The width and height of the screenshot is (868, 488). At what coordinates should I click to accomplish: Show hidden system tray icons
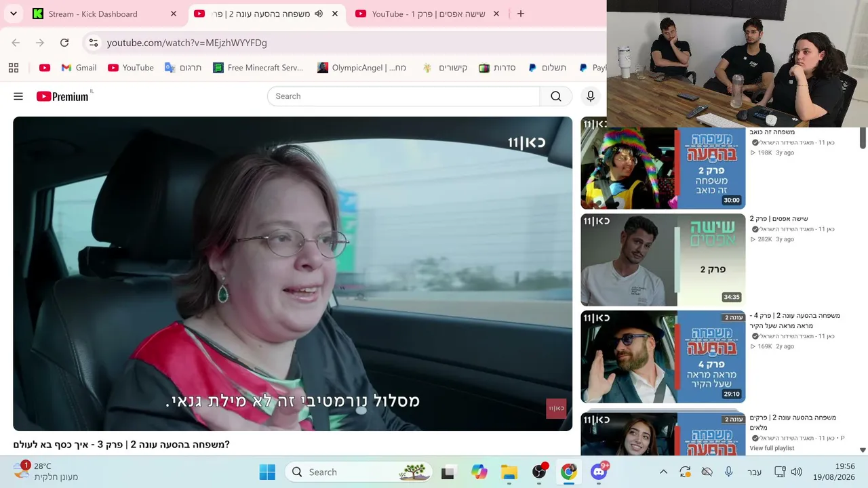click(x=663, y=472)
